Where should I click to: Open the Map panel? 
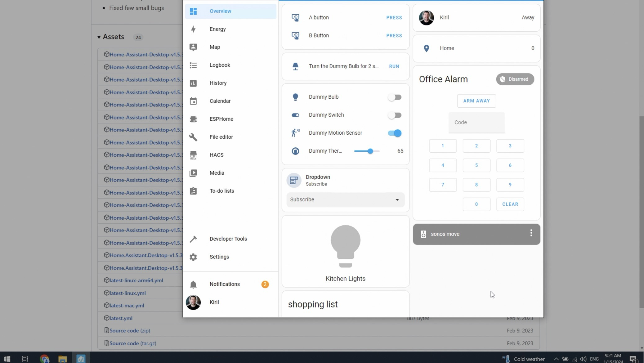(x=215, y=47)
